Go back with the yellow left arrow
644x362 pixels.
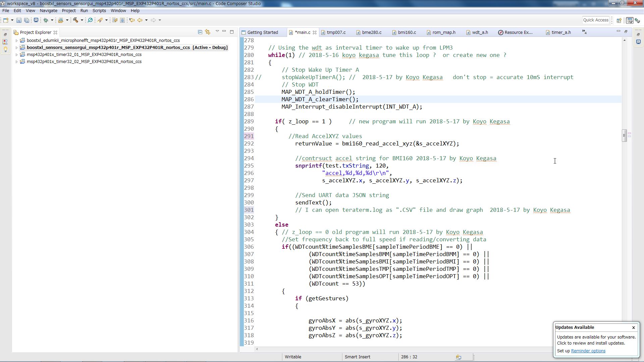pyautogui.click(x=140, y=20)
